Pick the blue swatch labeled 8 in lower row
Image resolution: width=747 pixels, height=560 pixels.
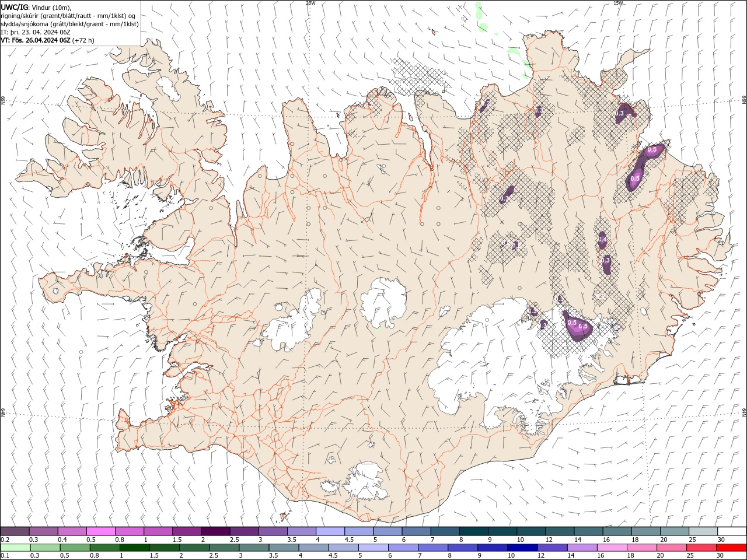tap(462, 548)
